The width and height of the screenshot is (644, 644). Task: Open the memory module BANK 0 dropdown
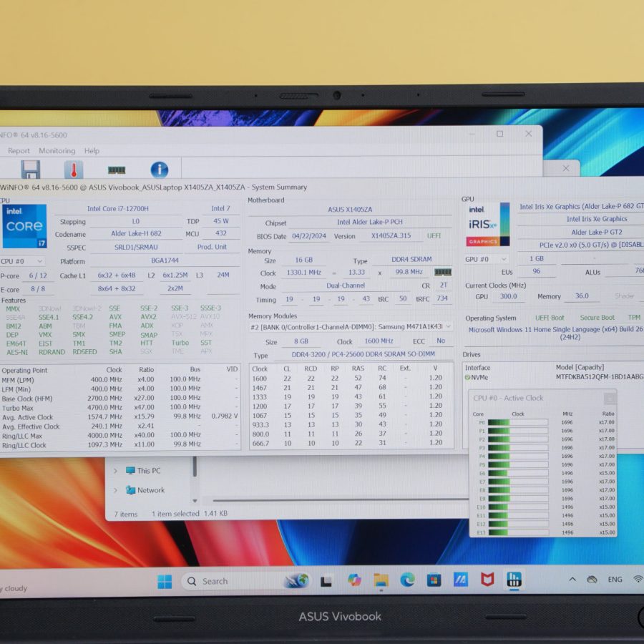click(351, 326)
